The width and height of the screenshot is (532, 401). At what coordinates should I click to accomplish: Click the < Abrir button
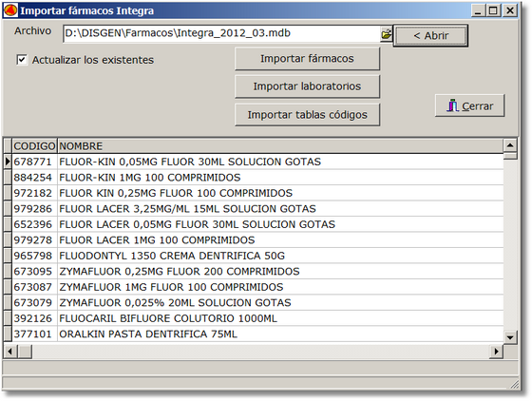pyautogui.click(x=430, y=35)
